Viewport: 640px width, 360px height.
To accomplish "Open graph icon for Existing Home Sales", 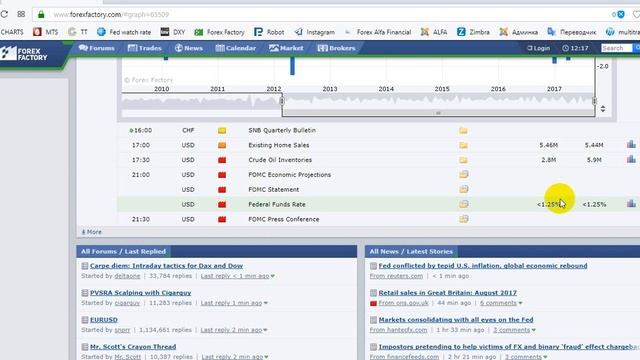I will [631, 144].
